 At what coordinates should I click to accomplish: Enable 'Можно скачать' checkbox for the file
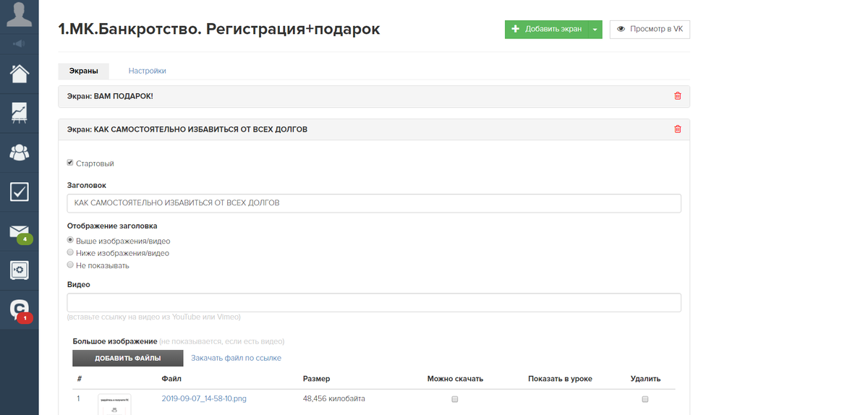tap(454, 399)
